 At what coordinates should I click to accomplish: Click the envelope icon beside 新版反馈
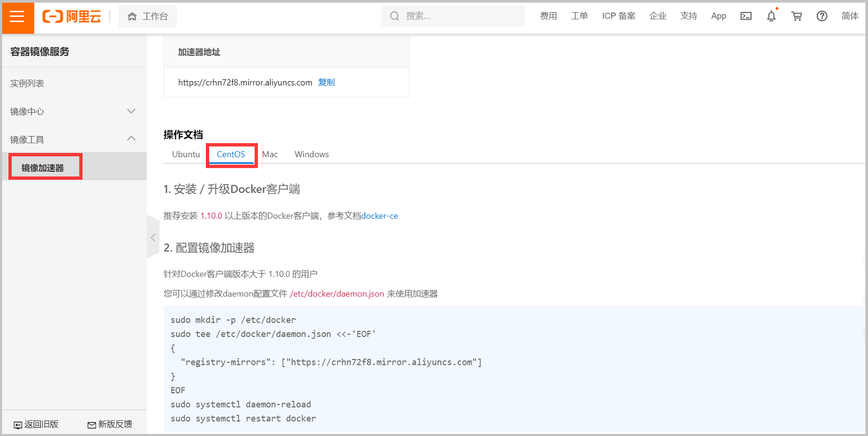tap(92, 425)
